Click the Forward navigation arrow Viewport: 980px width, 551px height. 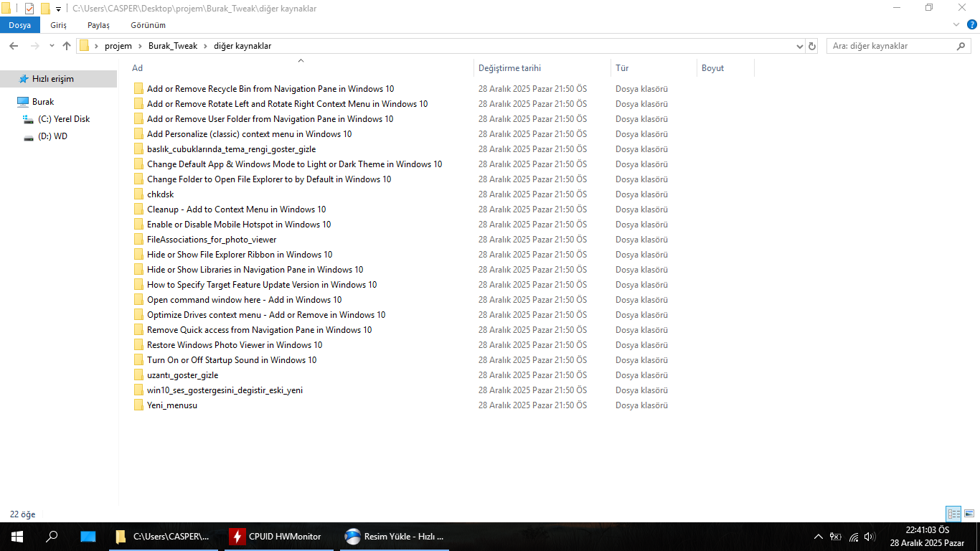tap(34, 46)
